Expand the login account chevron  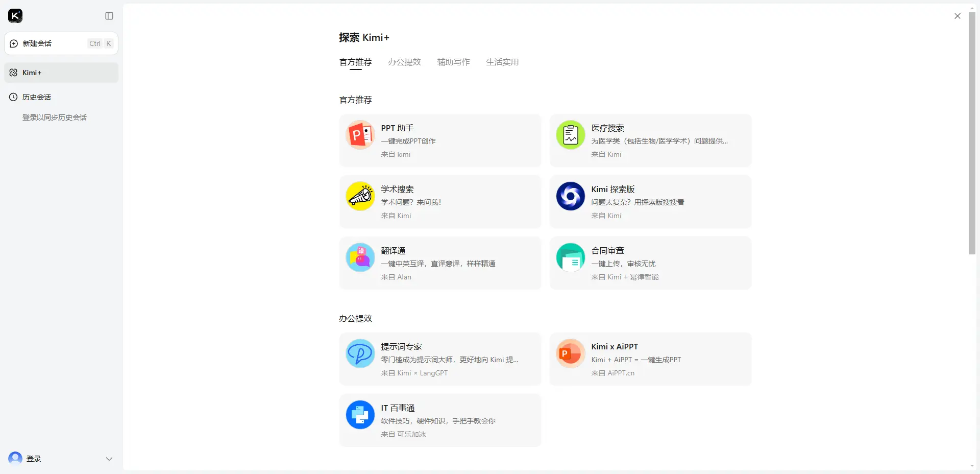[109, 459]
